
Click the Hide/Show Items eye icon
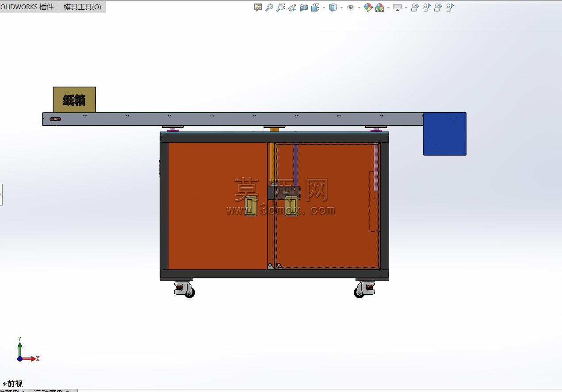351,8
